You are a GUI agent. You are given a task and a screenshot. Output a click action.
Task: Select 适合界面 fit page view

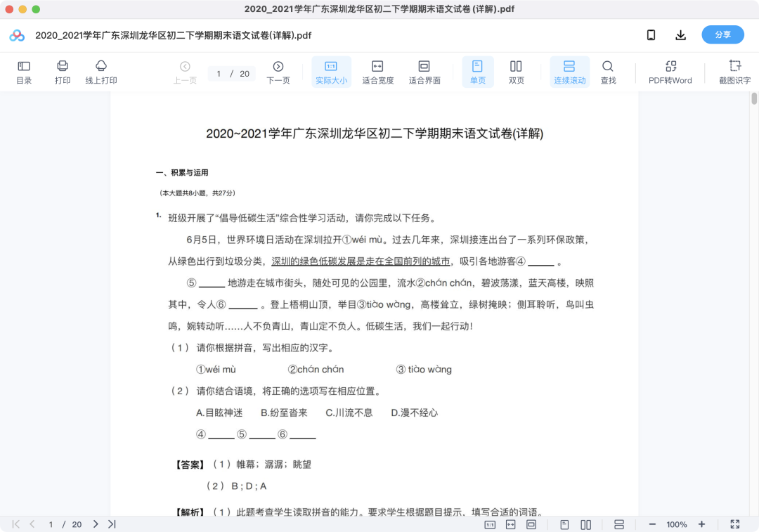click(x=424, y=72)
